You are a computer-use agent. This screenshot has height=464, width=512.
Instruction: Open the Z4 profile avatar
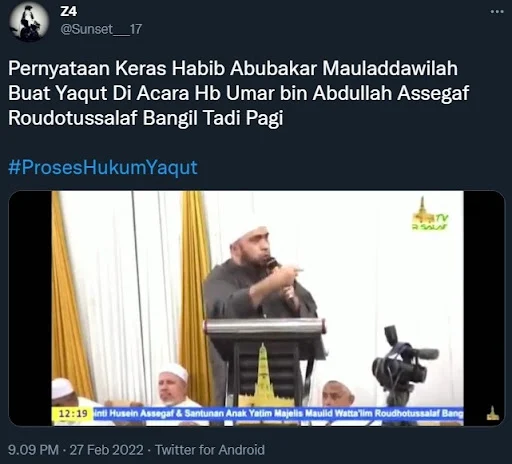(x=29, y=21)
